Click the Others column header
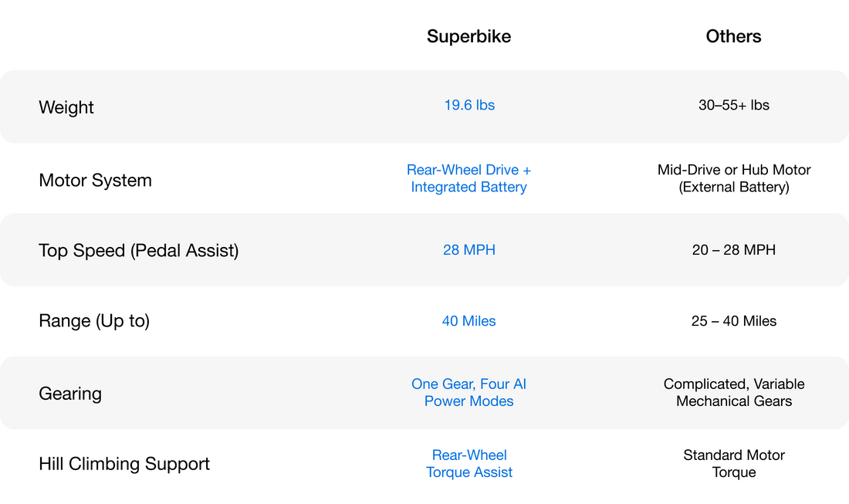This screenshot has height=504, width=849. (733, 36)
